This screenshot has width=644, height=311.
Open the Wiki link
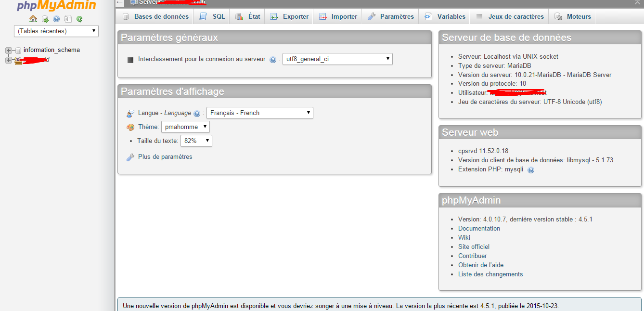point(464,237)
